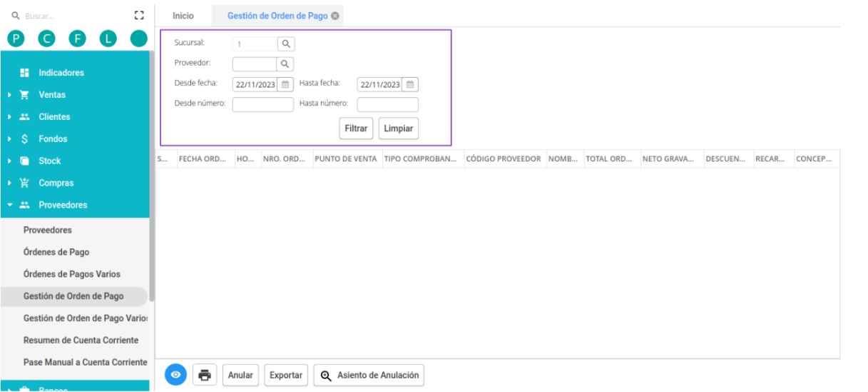Click the blank teal circle icon
Screen dimensions: 868x392
(138, 39)
